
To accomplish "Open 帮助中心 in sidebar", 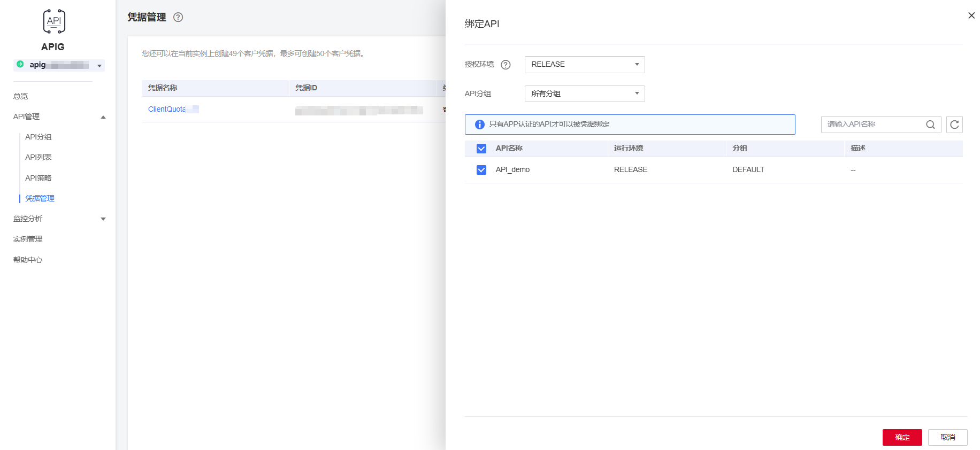I will [28, 260].
